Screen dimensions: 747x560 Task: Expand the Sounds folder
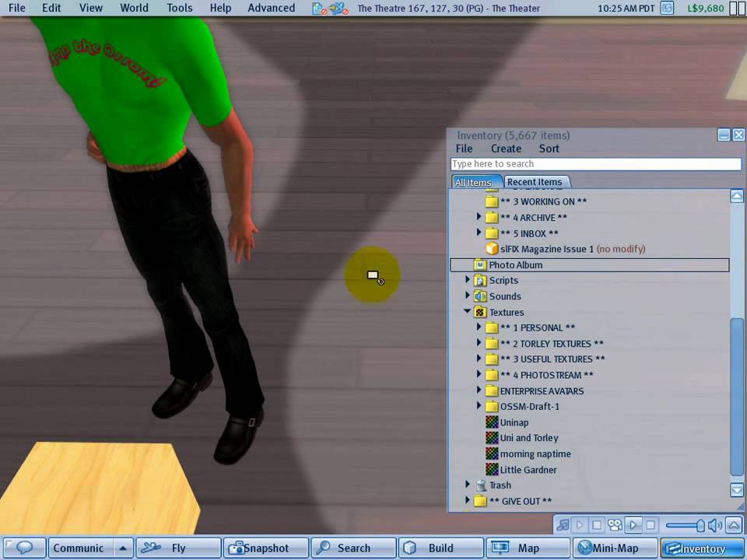pos(468,296)
